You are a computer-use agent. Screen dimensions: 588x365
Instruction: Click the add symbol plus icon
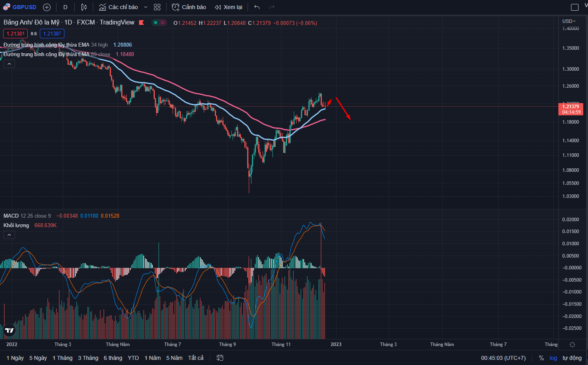click(x=47, y=7)
